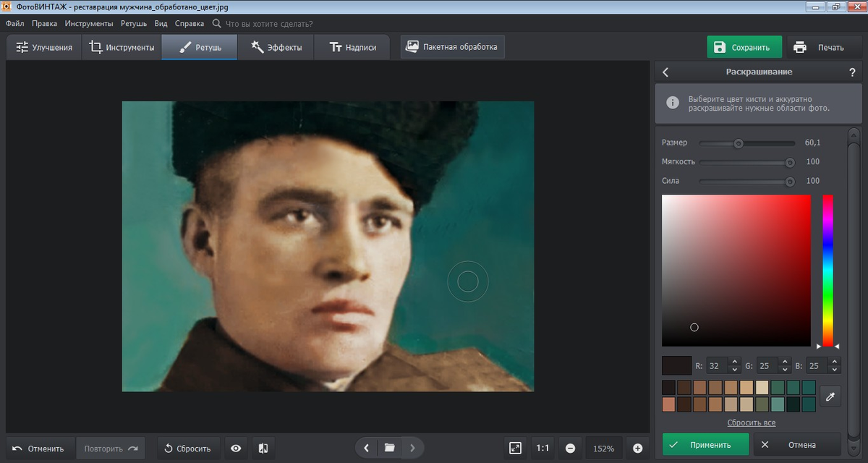This screenshot has height=463, width=868.
Task: Cancel coloring with Отмена button
Action: click(x=797, y=444)
